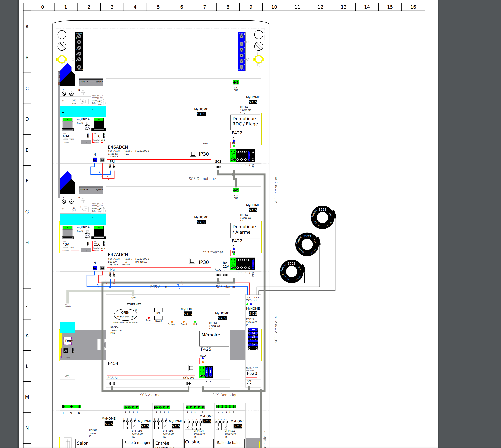This screenshot has height=448, width=501.
Task: Click the "Dom" label on the RJ45 module
Action: [69, 341]
